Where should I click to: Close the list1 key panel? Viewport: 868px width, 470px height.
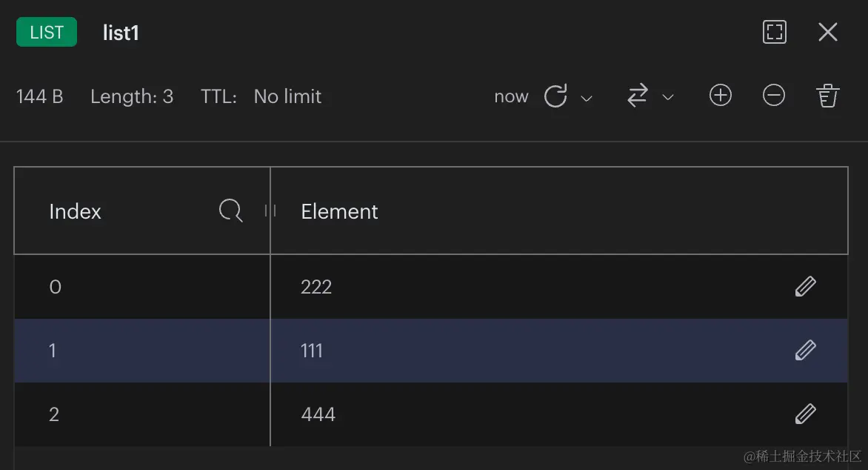[x=827, y=32]
